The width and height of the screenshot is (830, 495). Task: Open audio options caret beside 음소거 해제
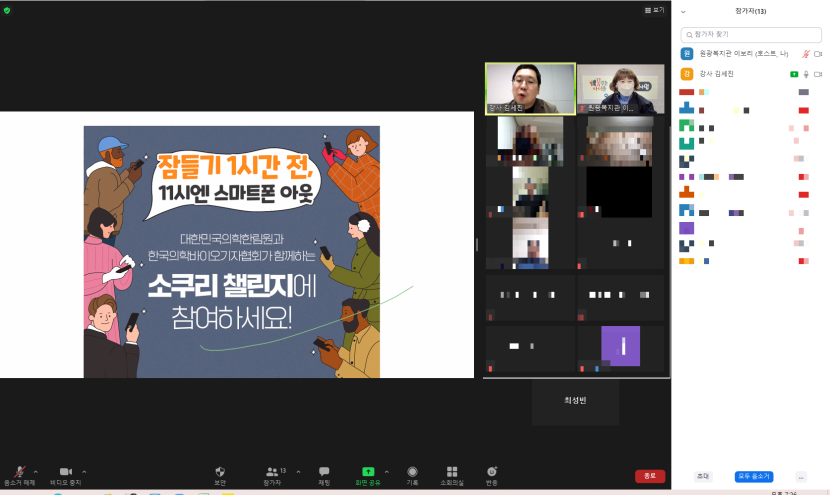(35, 472)
